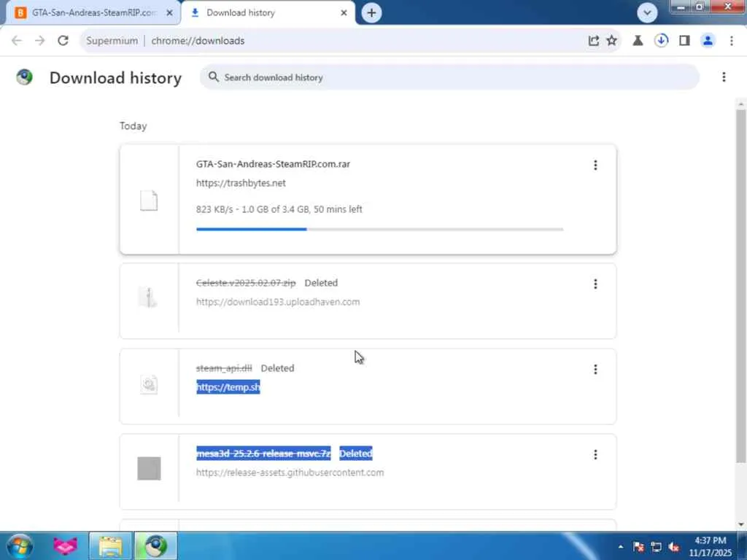The width and height of the screenshot is (747, 560).
Task: Go back using the browser back arrow
Action: click(17, 41)
